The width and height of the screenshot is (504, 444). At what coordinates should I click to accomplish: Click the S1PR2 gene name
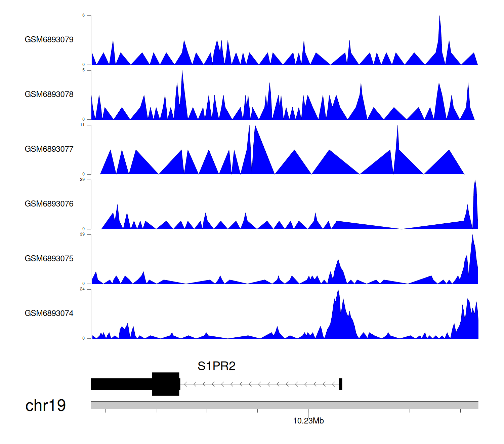click(216, 366)
